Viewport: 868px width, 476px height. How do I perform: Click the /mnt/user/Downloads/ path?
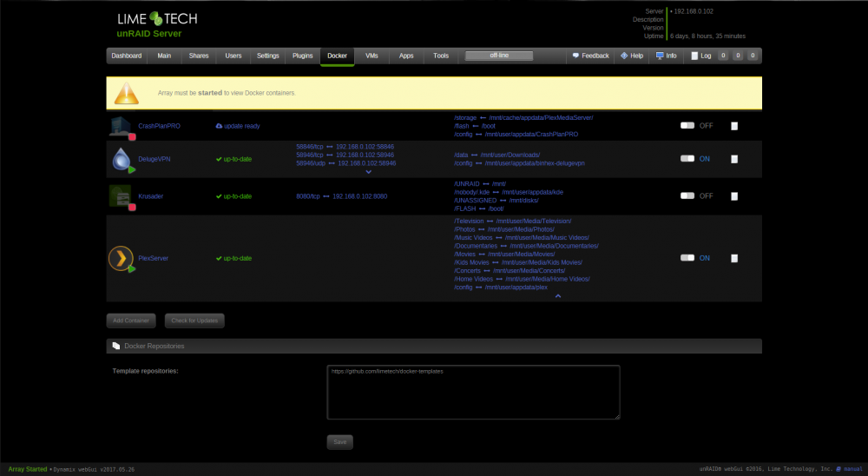point(510,155)
